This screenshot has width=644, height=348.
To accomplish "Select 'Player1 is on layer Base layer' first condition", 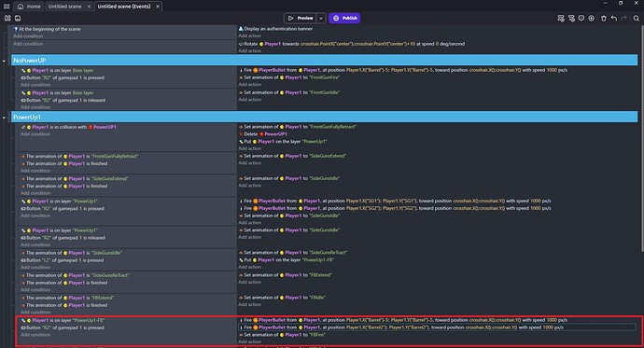I will coord(58,70).
